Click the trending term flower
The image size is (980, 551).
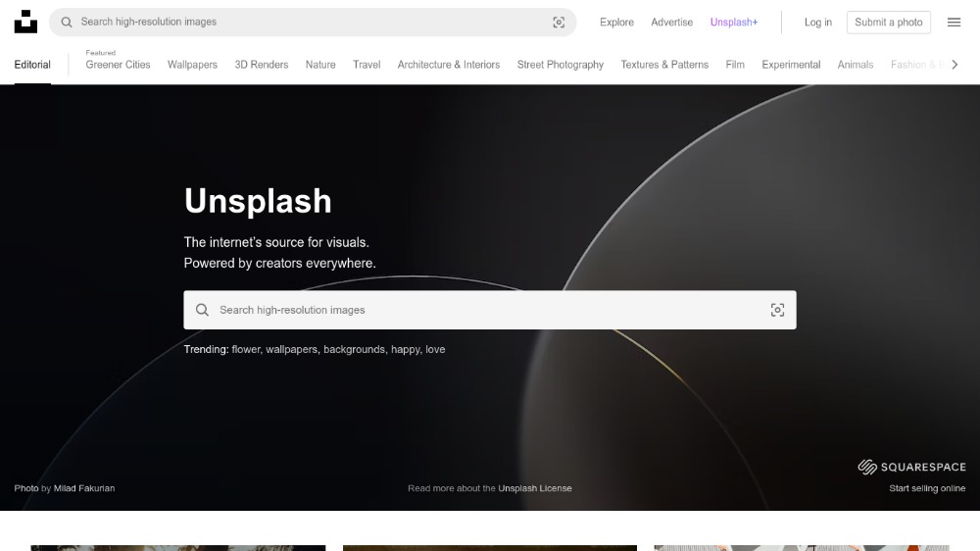[246, 349]
